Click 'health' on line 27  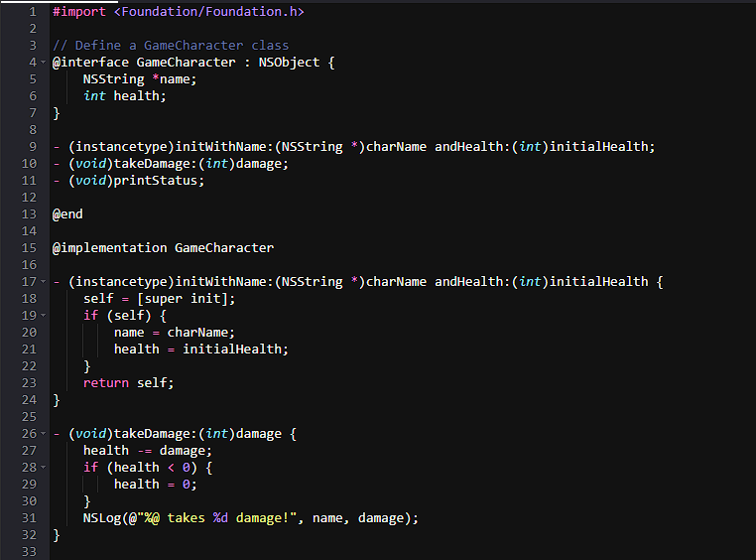tap(106, 451)
